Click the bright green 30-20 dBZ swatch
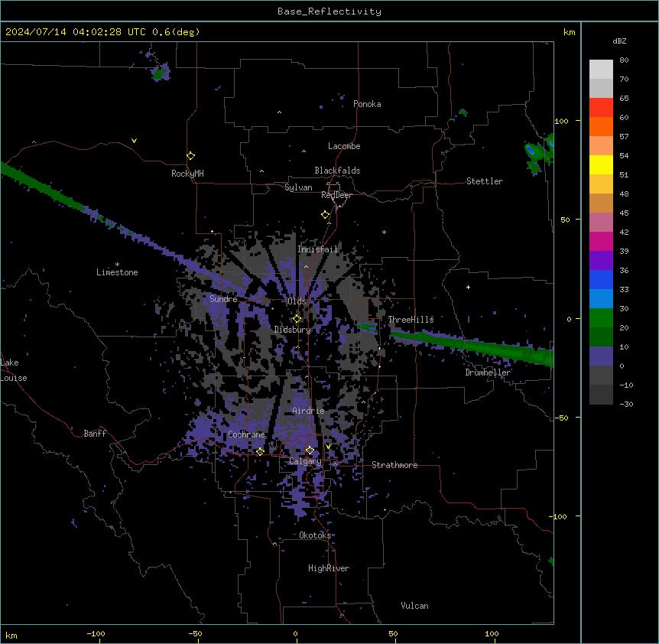This screenshot has width=659, height=644. (601, 318)
